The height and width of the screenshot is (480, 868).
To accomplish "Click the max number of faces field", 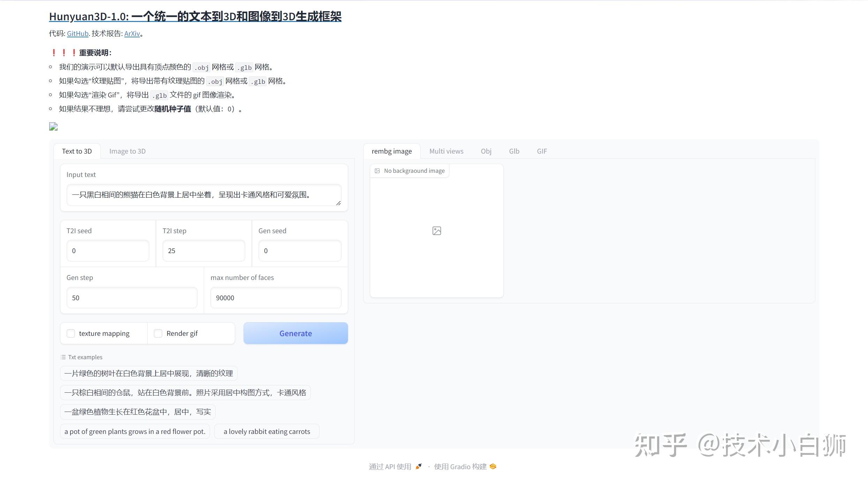I will [x=275, y=297].
